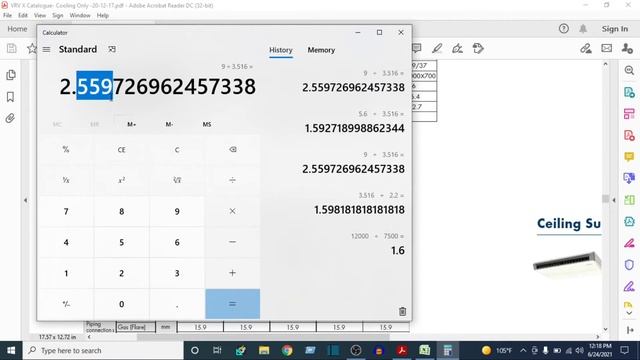This screenshot has width=640, height=360.
Task: Open page thumbnails panel in Acrobat
Action: click(x=11, y=75)
